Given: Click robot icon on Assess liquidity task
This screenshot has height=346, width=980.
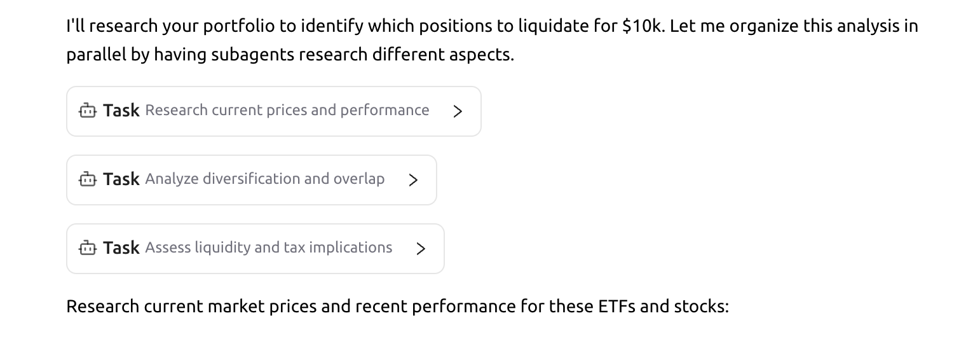Looking at the screenshot, I should pyautogui.click(x=87, y=248).
